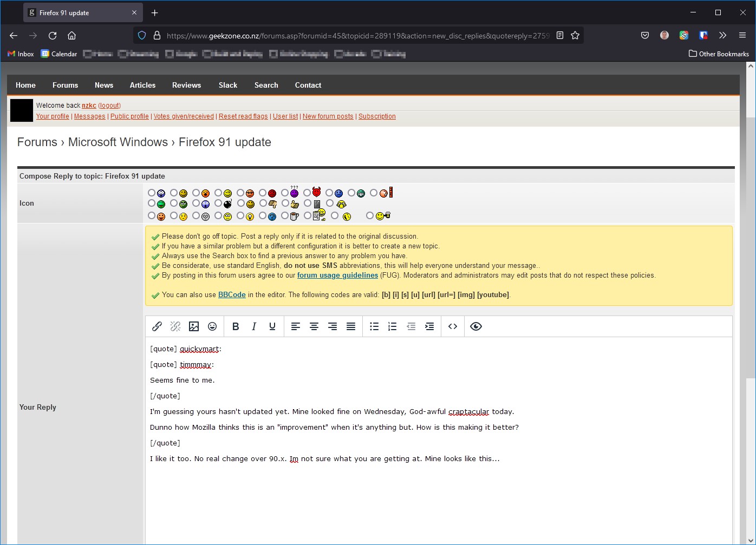Screen dimensions: 756x545
Task: Decrease indent with the outdent icon
Action: click(411, 326)
